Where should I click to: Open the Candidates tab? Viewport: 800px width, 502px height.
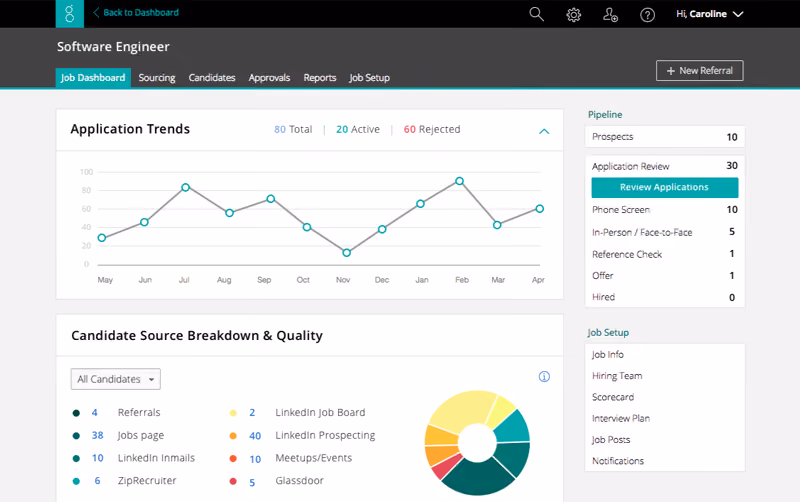(x=212, y=78)
